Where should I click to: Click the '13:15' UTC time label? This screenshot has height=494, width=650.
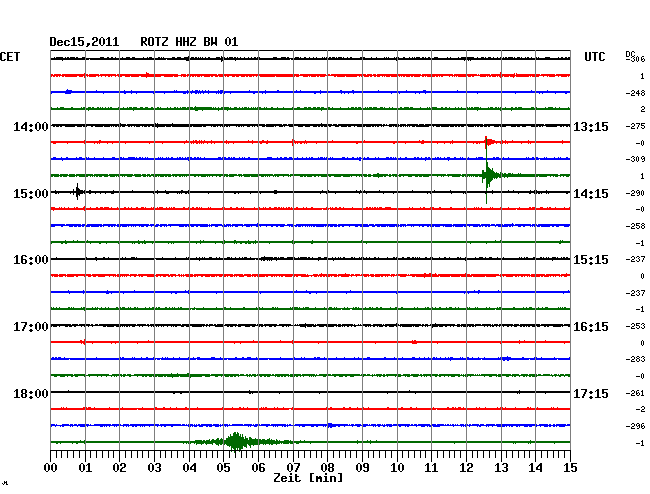pos(591,126)
